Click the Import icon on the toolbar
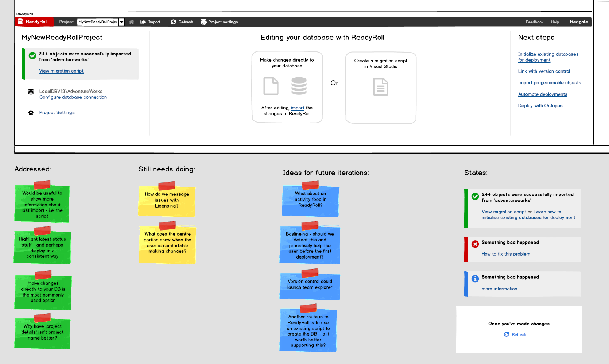The height and width of the screenshot is (364, 609). (144, 22)
